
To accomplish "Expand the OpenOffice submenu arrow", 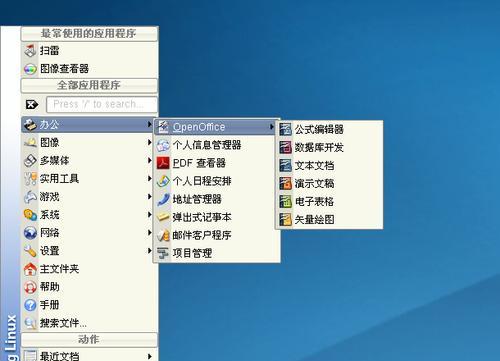I will point(272,127).
